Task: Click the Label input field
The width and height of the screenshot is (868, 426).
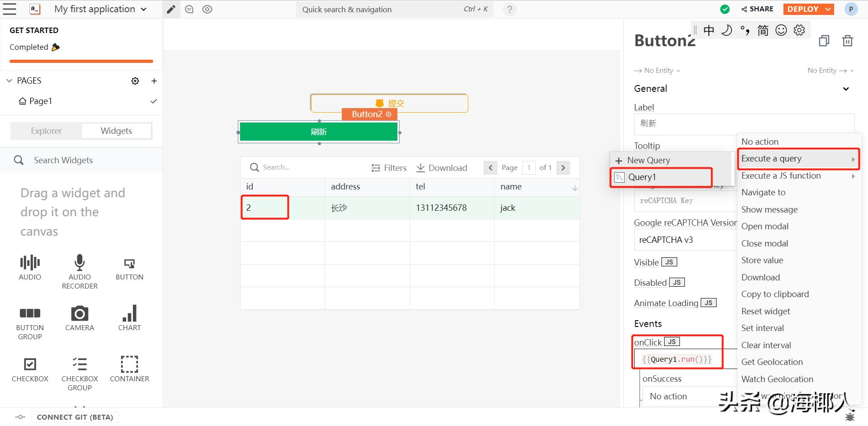Action: click(744, 124)
